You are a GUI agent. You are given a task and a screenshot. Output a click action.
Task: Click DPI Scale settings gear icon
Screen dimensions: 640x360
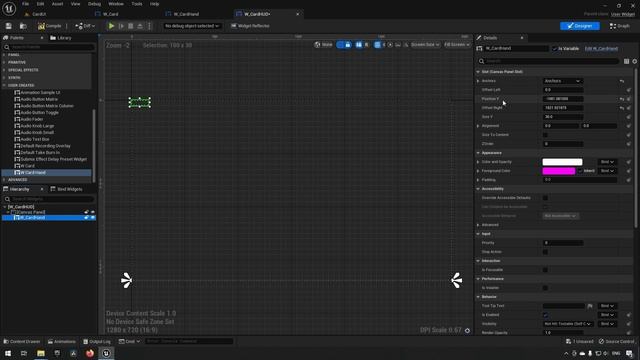pyautogui.click(x=467, y=331)
